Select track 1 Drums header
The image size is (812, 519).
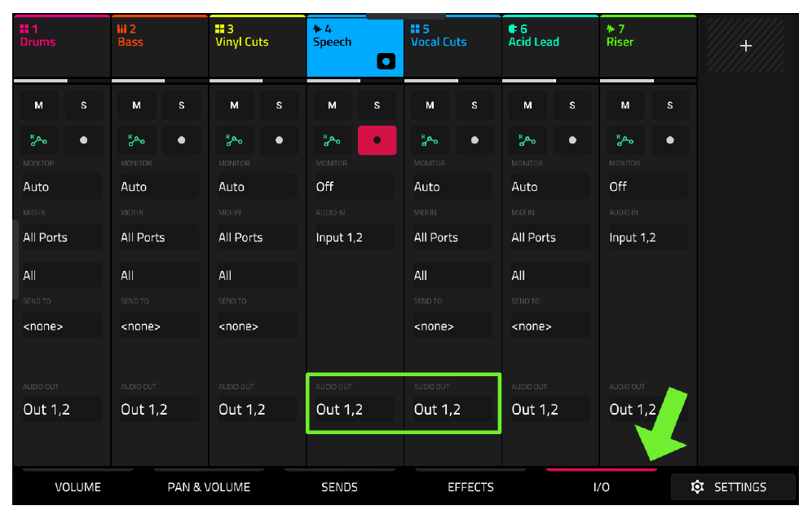(62, 46)
